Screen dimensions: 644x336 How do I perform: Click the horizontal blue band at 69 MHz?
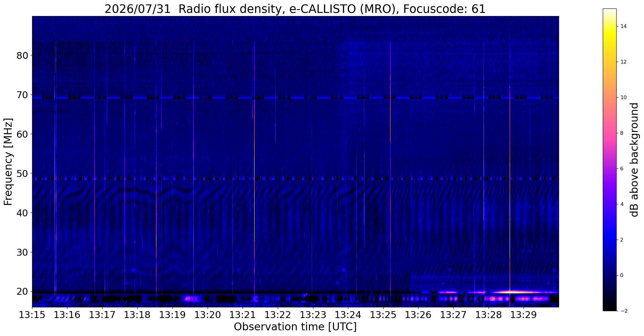pyautogui.click(x=295, y=98)
